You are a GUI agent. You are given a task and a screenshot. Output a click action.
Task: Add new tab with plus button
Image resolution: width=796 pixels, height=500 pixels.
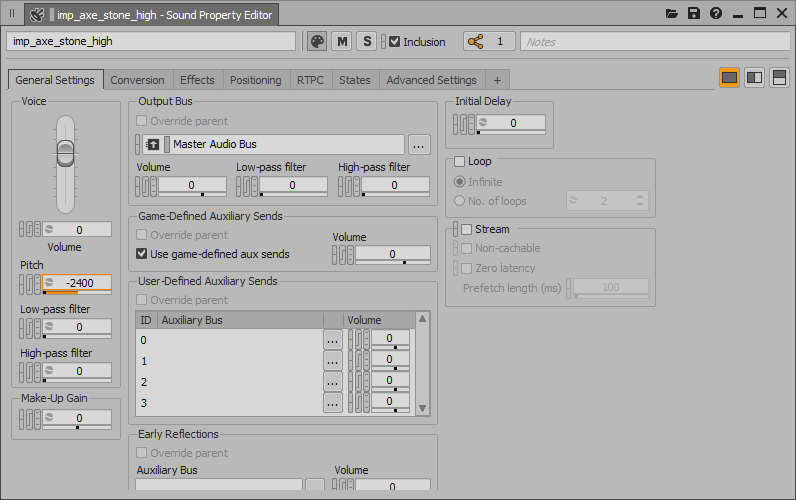497,80
